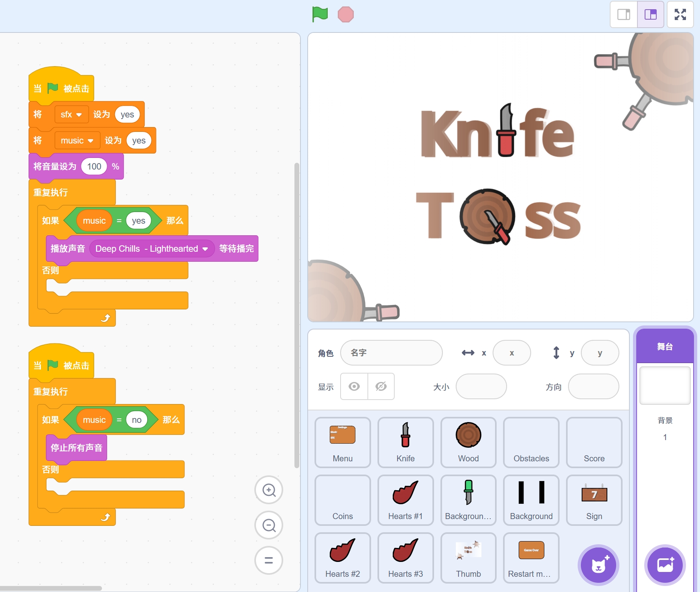Viewport: 700px width, 592px height.
Task: Show sprite using the eye icon
Action: [x=354, y=386]
